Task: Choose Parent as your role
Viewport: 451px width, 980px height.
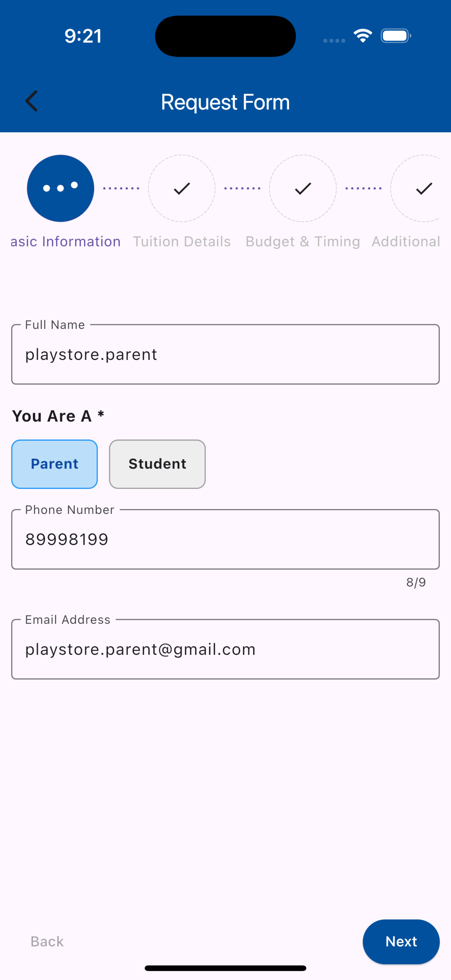Action: (54, 464)
